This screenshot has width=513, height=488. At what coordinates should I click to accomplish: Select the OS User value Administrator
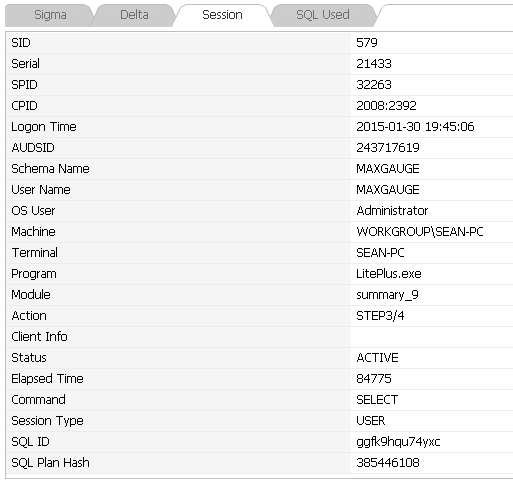392,211
